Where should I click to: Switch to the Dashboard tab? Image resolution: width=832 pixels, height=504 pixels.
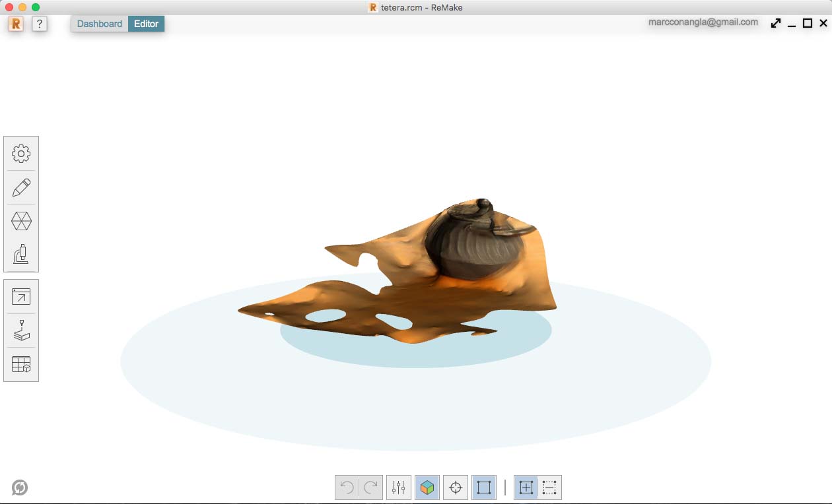pos(100,24)
